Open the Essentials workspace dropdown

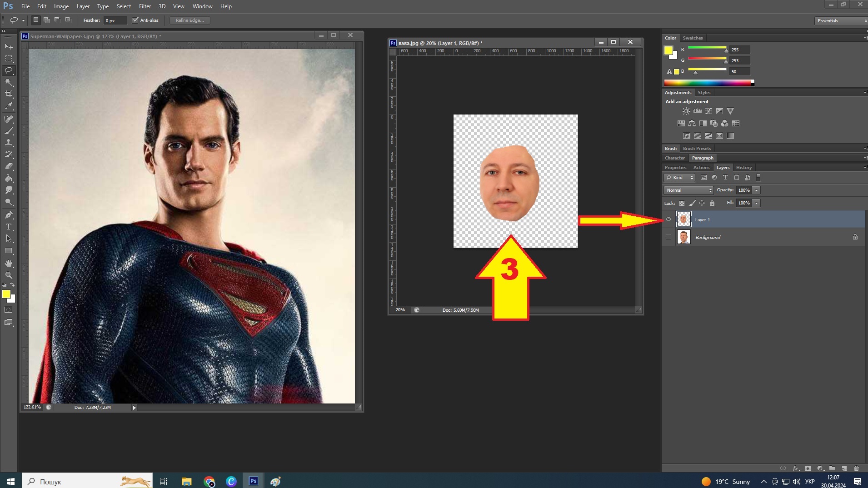841,21
